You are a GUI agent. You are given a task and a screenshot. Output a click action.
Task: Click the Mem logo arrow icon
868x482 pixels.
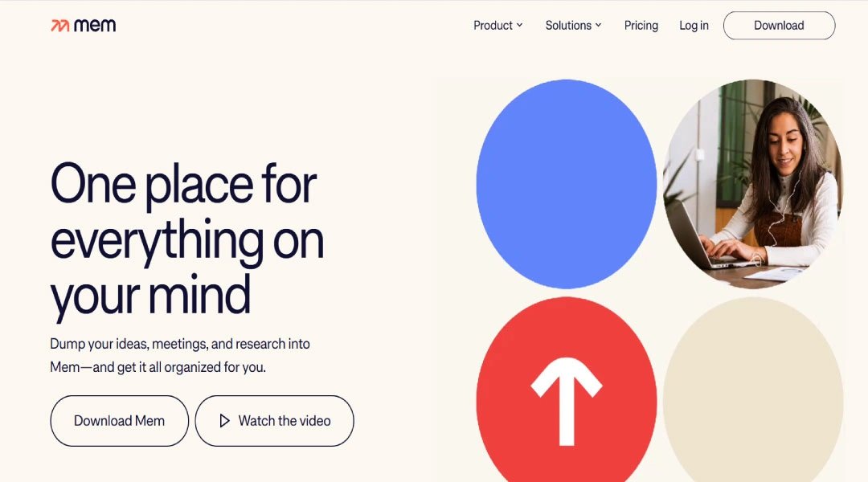(59, 26)
